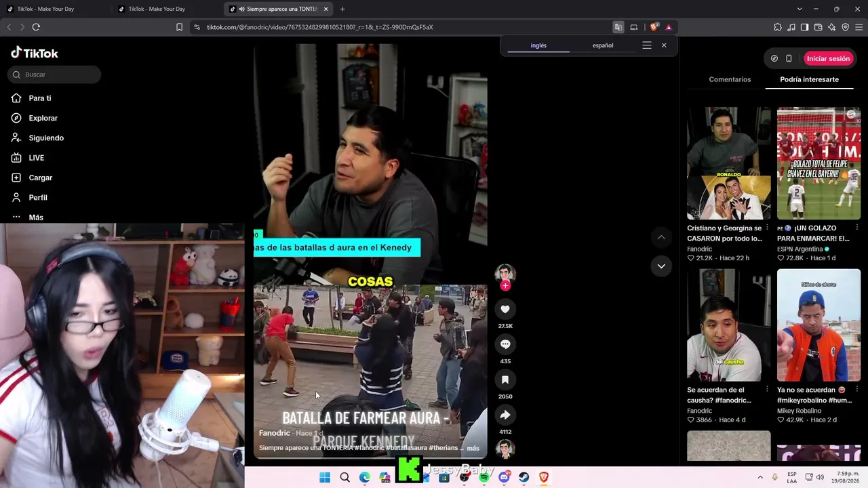
Task: Mute the tab via speaker icon
Action: (241, 9)
